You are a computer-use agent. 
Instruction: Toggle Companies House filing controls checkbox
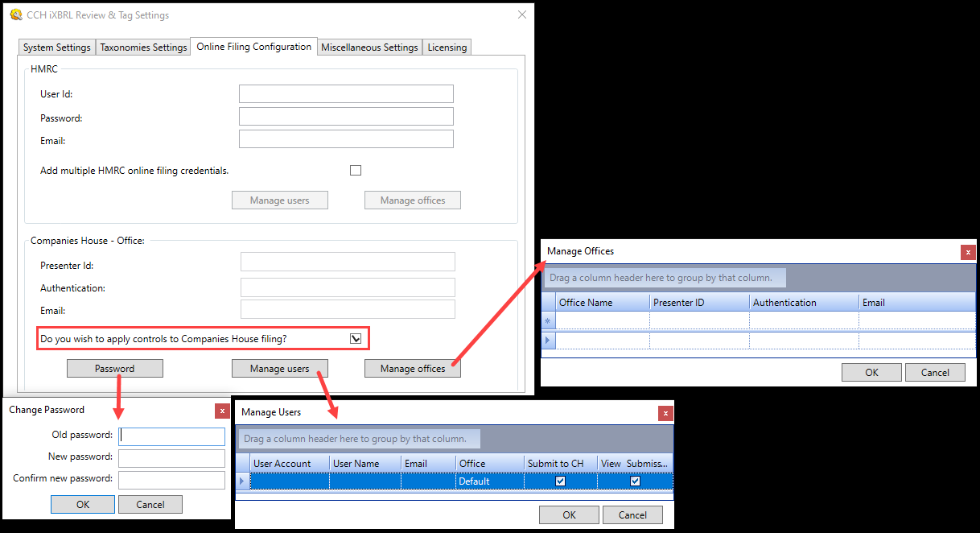click(356, 339)
